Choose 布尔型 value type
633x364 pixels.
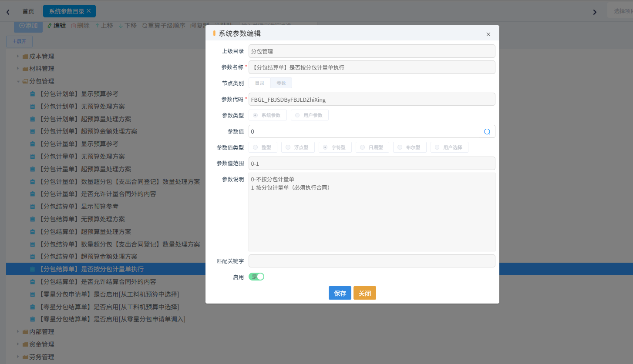click(410, 147)
